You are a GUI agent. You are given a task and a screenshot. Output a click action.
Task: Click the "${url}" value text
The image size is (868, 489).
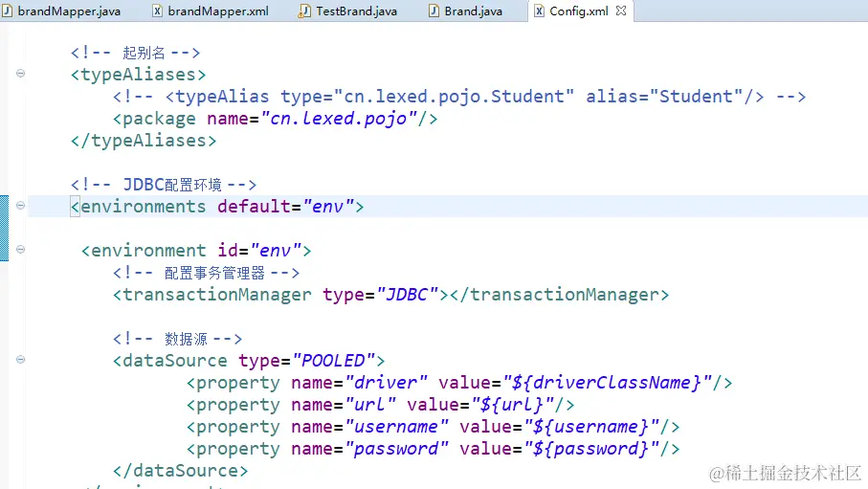pos(513,405)
